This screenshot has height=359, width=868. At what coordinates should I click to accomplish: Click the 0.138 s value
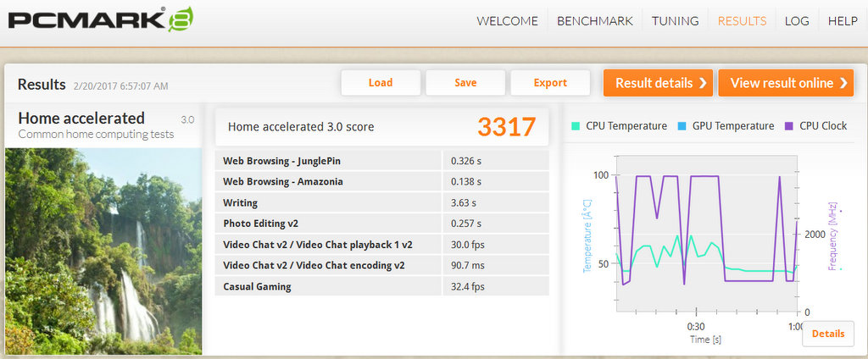[x=466, y=181]
